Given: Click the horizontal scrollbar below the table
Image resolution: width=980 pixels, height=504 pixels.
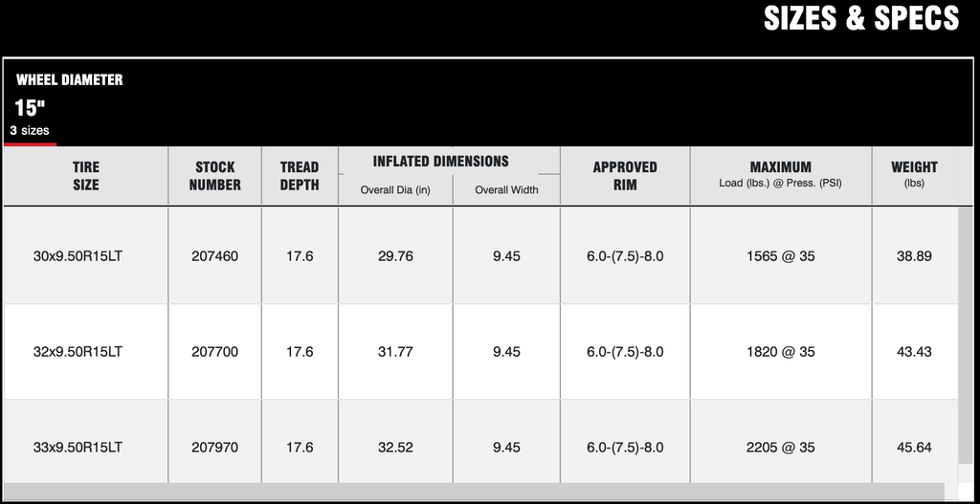Looking at the screenshot, I should 474,492.
